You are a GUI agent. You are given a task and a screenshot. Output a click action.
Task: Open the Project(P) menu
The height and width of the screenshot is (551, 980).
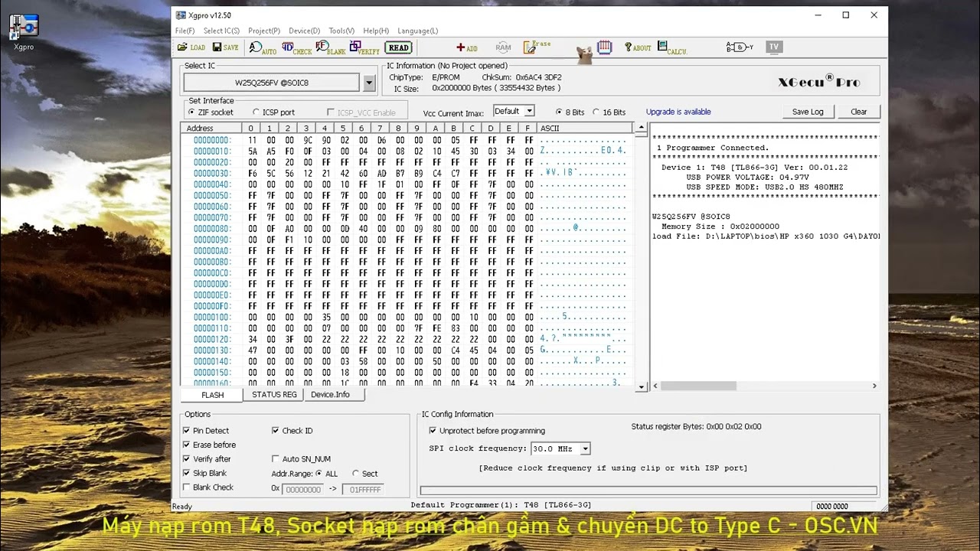[264, 31]
